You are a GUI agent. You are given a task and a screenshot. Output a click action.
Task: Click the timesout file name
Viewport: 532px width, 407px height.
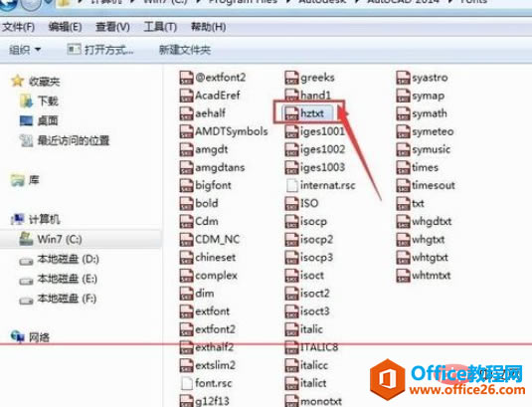click(x=434, y=185)
